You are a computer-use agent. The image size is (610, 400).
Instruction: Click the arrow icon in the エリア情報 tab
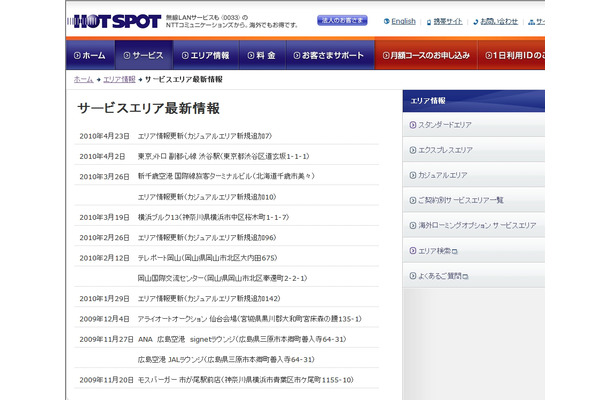(x=185, y=55)
